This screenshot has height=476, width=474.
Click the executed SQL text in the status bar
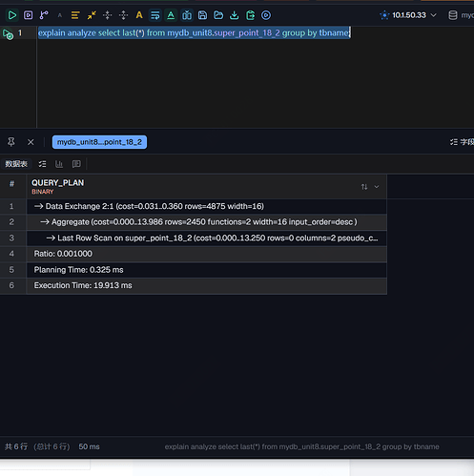click(301, 446)
